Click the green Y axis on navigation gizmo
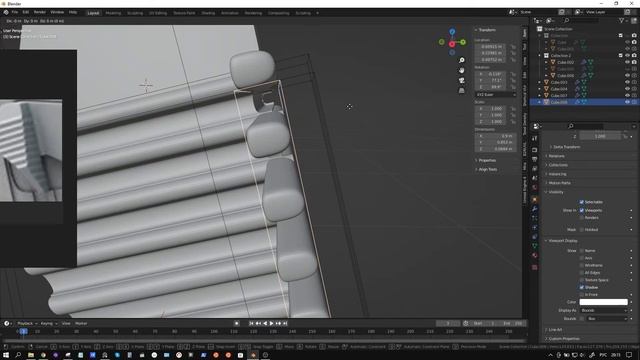The width and height of the screenshot is (640, 360). (463, 42)
